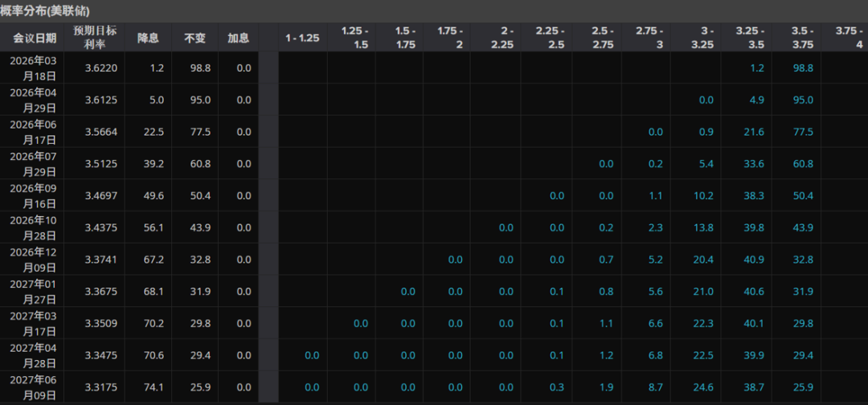Viewport: 868px width, 405px height.
Task: Select the 降息 column header
Action: pos(148,39)
